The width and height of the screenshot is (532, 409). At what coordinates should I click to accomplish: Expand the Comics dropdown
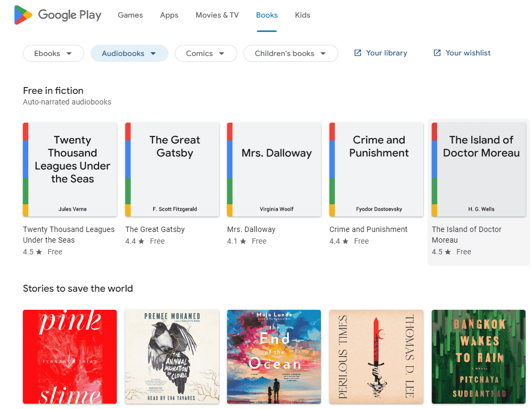pos(206,53)
